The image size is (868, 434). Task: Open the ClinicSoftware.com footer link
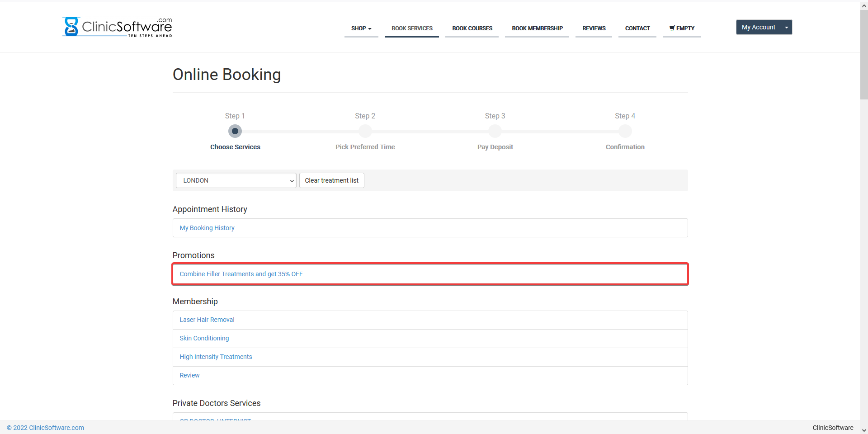pos(48,428)
